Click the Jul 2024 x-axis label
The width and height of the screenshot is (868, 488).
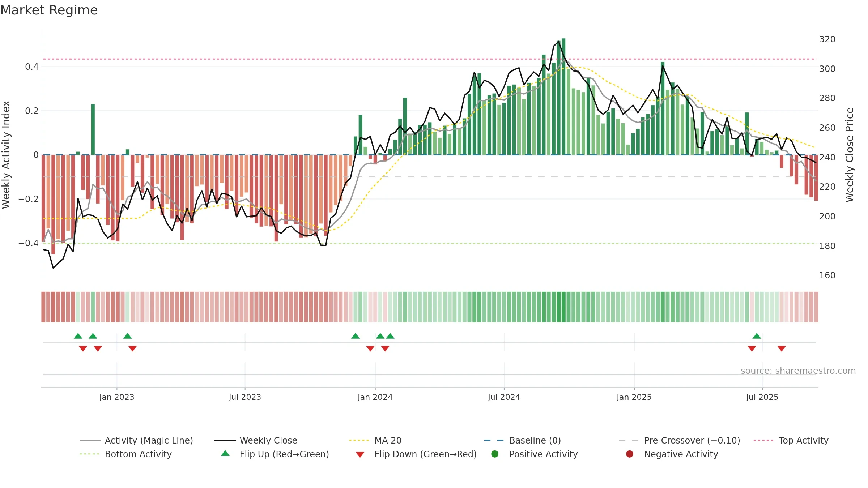coord(504,397)
